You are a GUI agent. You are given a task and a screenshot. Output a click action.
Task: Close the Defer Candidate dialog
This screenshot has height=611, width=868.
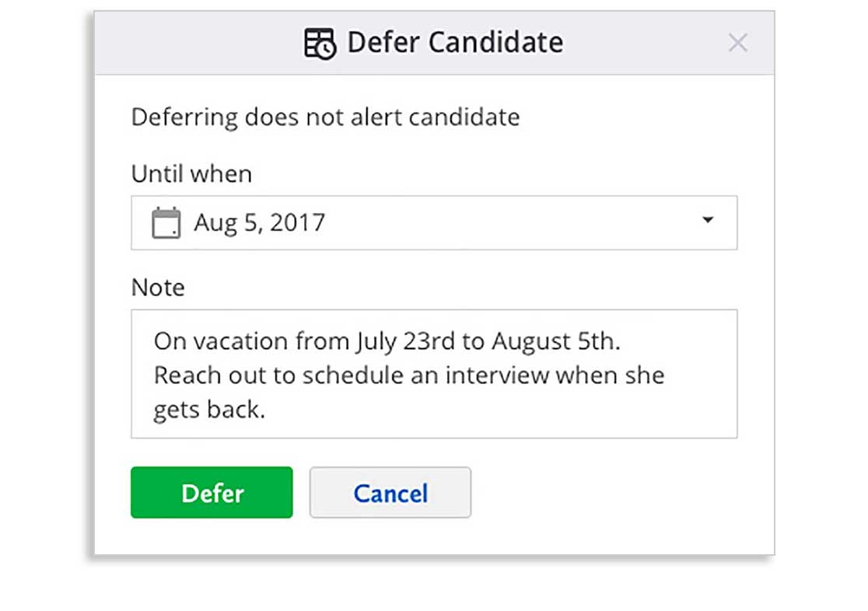coord(737,44)
